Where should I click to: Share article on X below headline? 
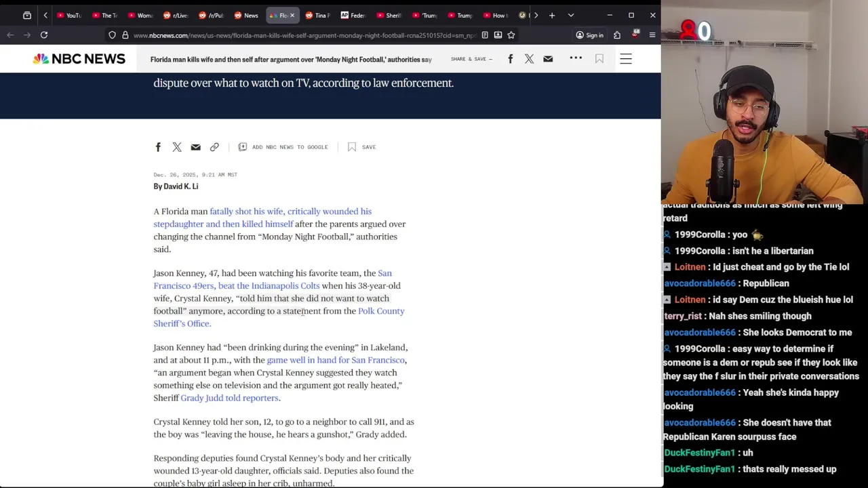click(x=177, y=147)
